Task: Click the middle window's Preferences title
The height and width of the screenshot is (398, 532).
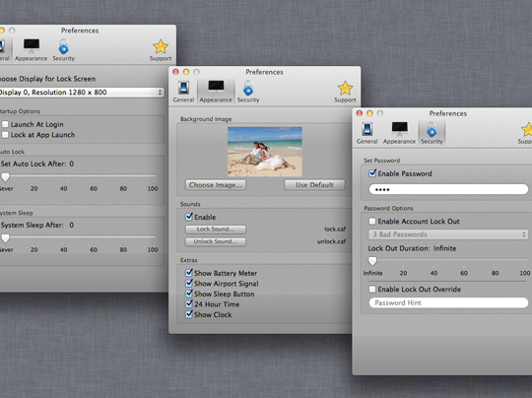Action: [x=264, y=72]
